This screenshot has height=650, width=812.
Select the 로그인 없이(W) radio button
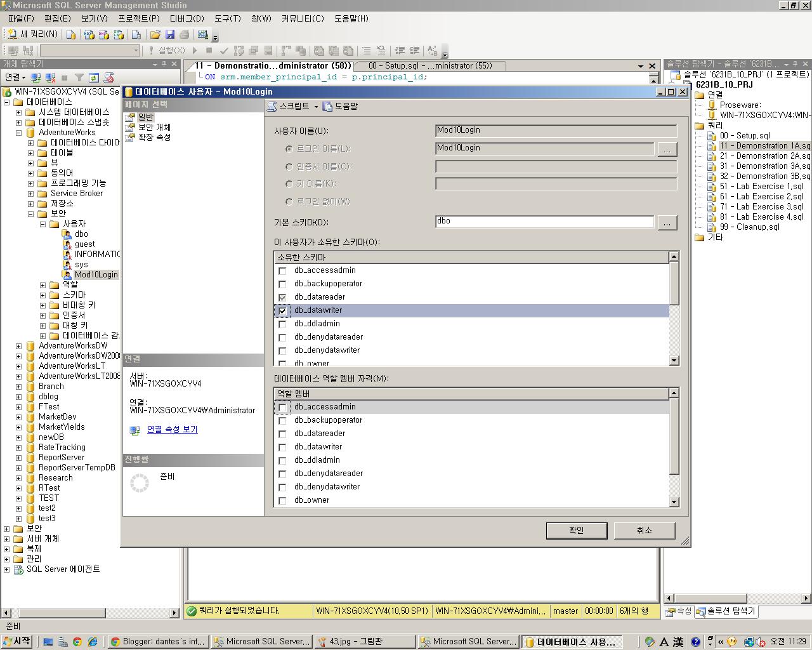point(289,201)
